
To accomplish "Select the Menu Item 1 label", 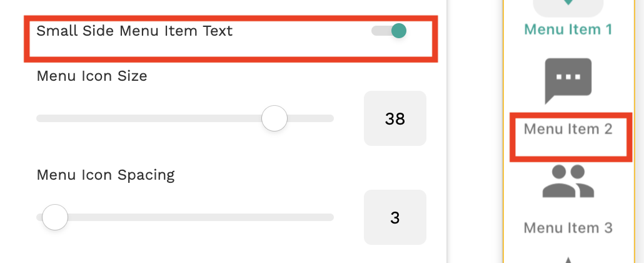I will click(x=568, y=29).
